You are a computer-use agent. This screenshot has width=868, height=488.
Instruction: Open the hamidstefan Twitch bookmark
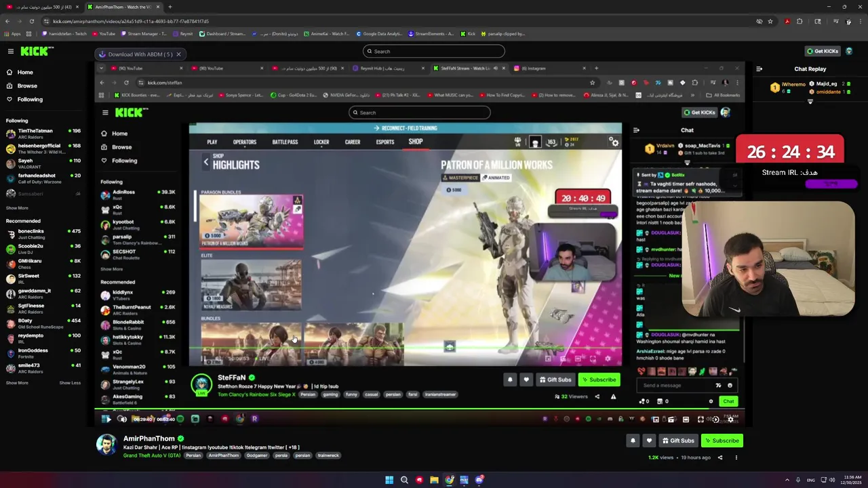pos(64,34)
